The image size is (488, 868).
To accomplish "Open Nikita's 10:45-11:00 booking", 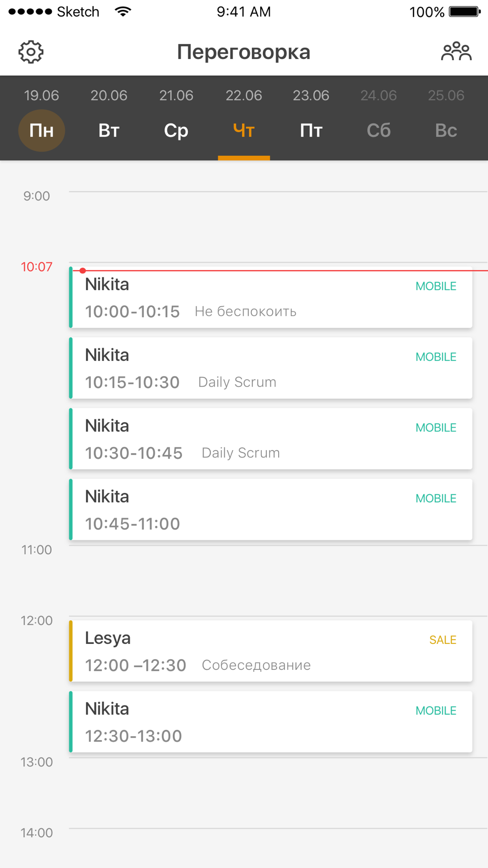I will click(x=271, y=510).
